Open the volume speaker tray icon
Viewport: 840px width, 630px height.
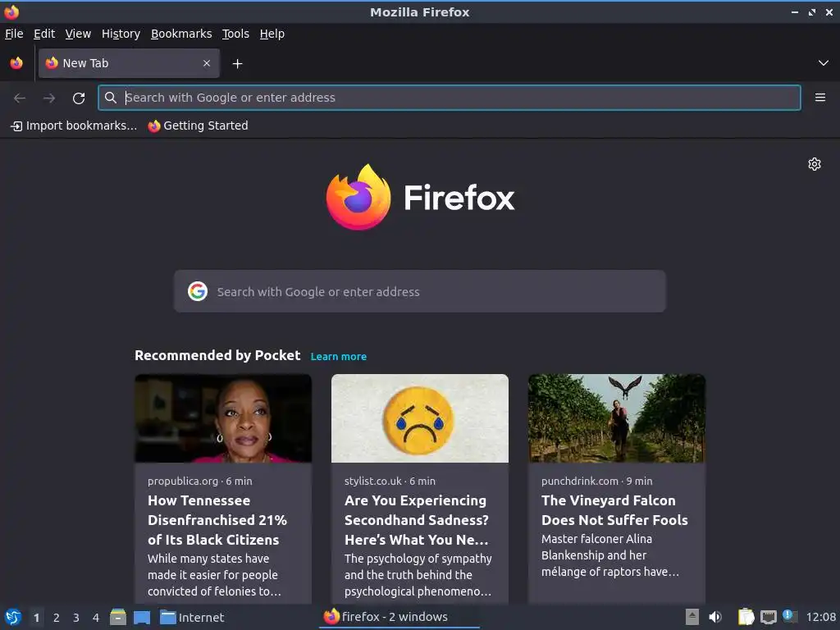coord(715,617)
